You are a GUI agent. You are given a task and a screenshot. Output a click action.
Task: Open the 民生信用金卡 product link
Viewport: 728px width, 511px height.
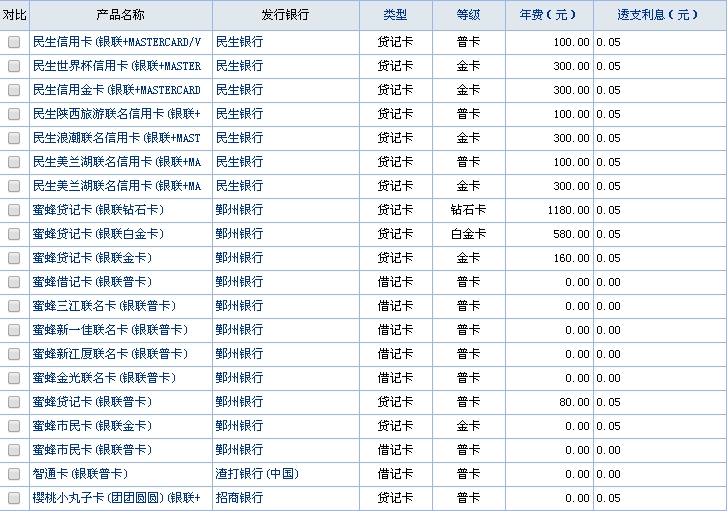click(x=117, y=90)
